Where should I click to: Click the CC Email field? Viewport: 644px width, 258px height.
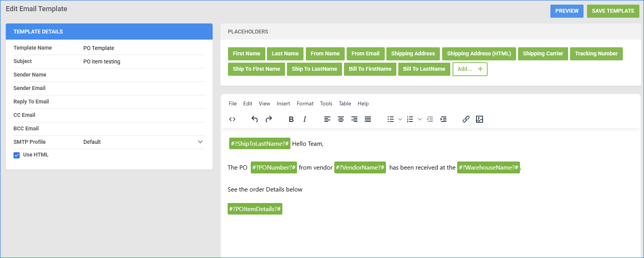(x=144, y=115)
